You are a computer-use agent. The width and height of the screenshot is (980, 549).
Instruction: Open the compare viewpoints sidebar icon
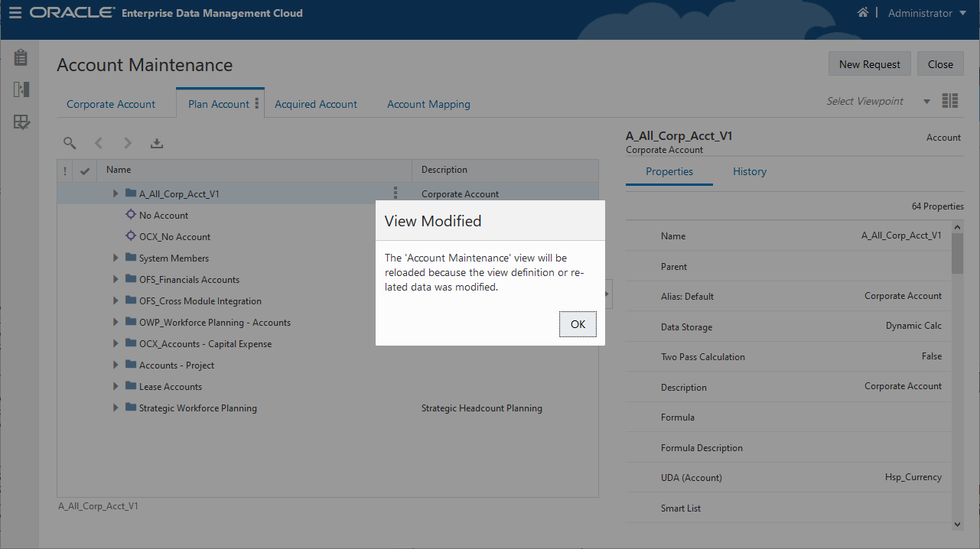(21, 89)
